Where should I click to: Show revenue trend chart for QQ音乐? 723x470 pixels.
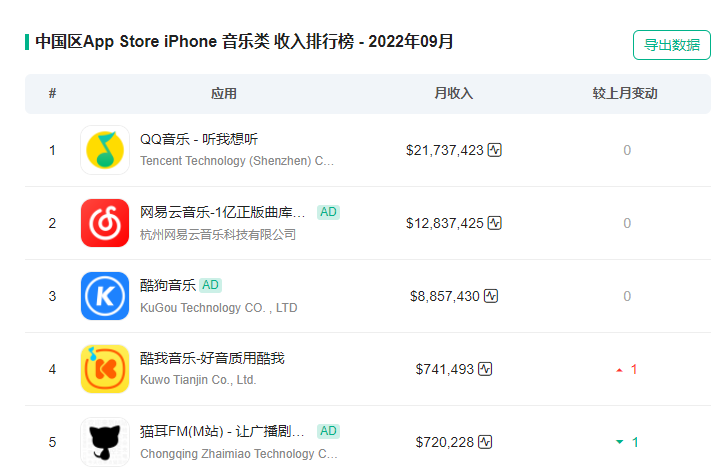(x=495, y=150)
